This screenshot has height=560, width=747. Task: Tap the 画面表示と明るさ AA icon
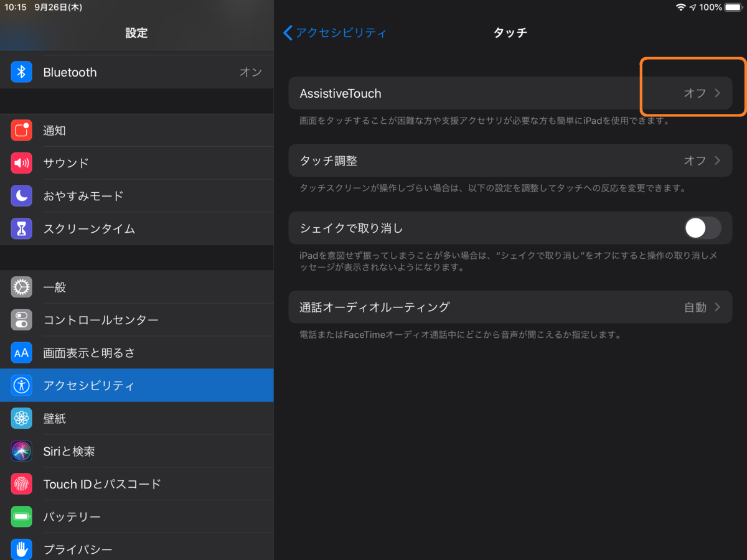click(x=22, y=352)
